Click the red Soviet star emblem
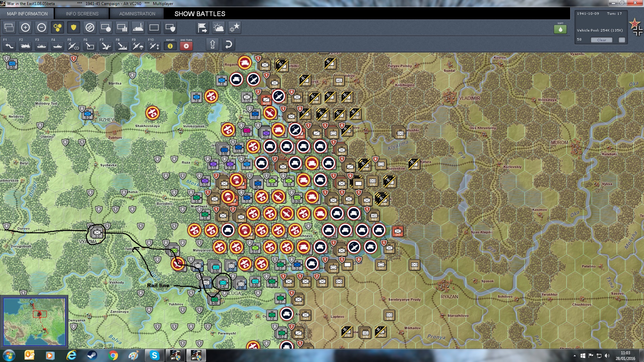Screen dimensions: 644x362 click(634, 23)
